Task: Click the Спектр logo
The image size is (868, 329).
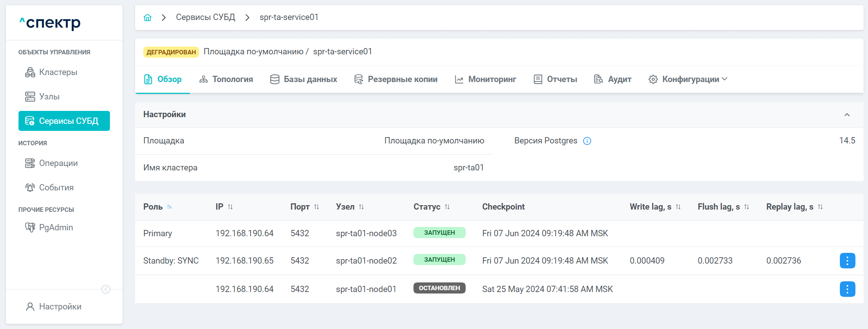Action: tap(50, 23)
